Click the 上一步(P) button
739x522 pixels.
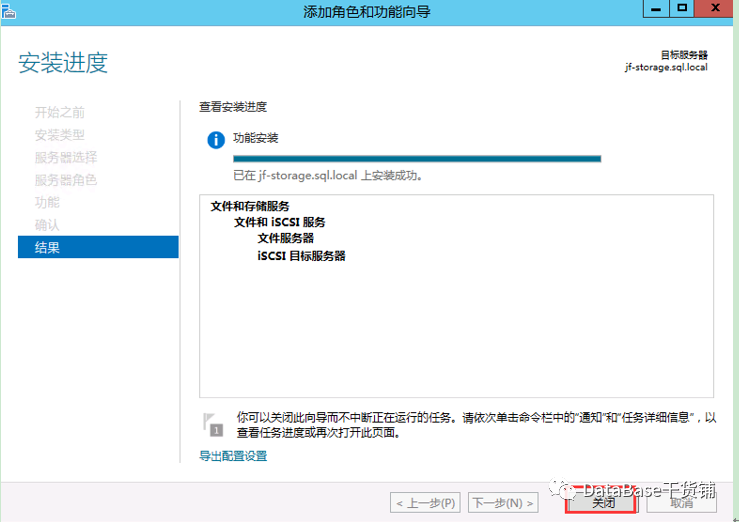point(425,503)
